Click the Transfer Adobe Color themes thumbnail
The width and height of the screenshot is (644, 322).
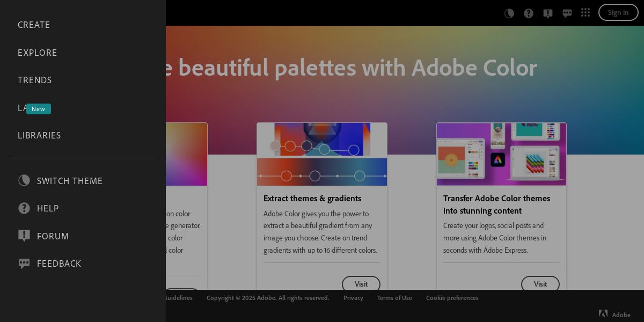click(x=501, y=154)
